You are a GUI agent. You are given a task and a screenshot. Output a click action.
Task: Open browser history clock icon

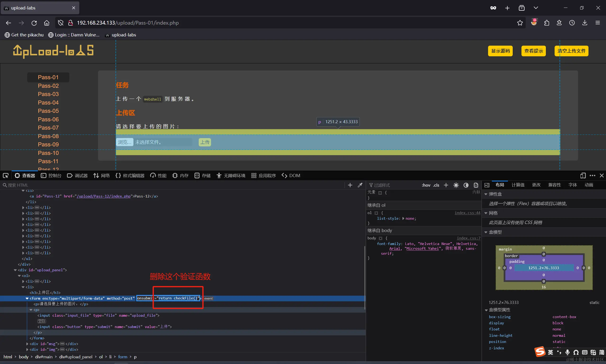(572, 23)
